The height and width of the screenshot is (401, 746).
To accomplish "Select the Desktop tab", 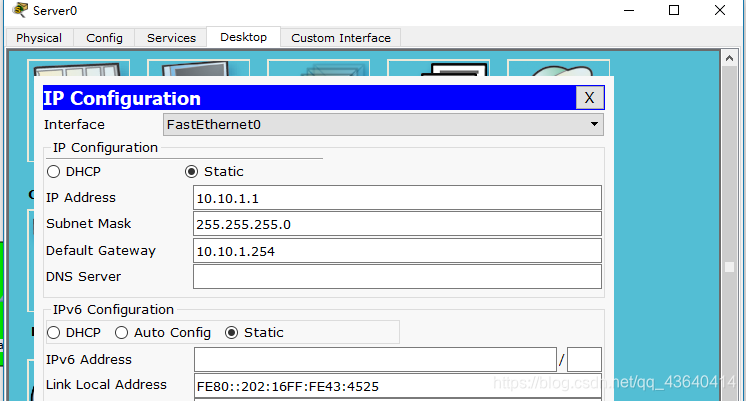I will coord(244,37).
